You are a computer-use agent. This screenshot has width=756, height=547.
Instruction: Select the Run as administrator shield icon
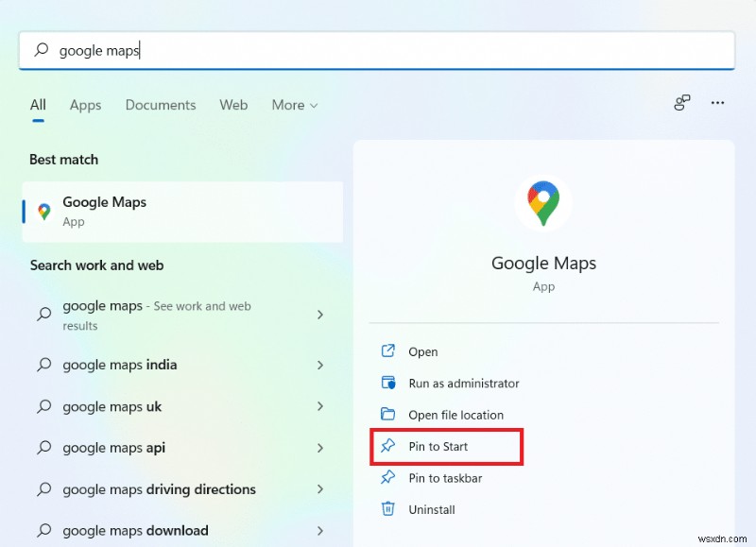click(x=388, y=384)
